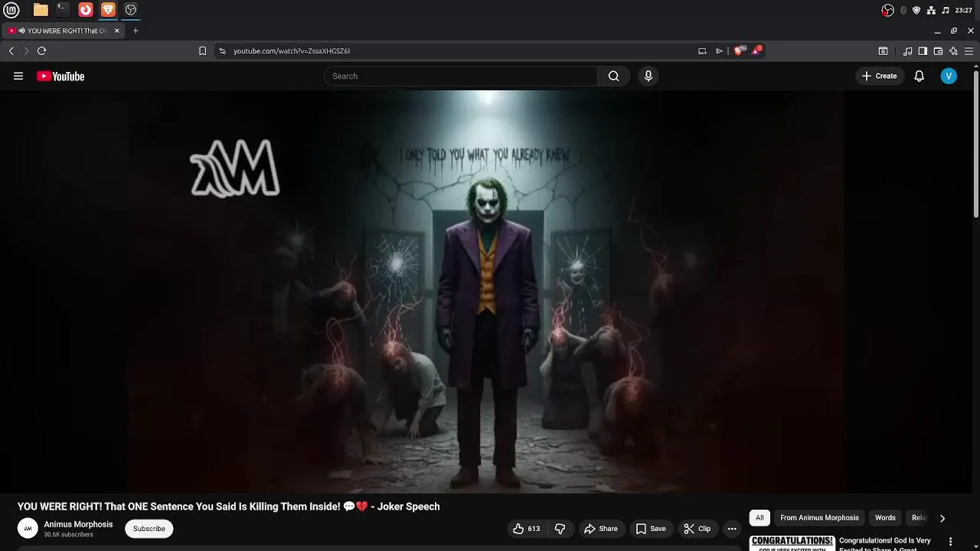Open more actions three-dot menu
The image size is (980, 551).
732,529
